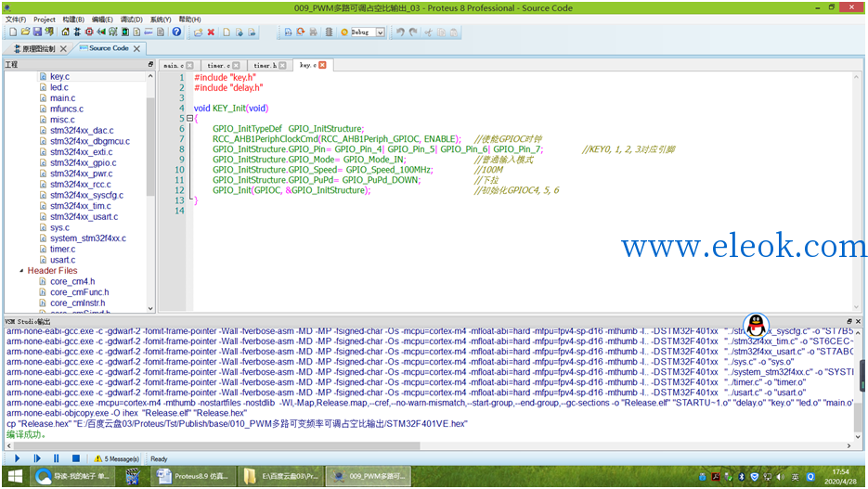
Task: Open Project Settings gear icon beside Debug
Action: point(344,32)
